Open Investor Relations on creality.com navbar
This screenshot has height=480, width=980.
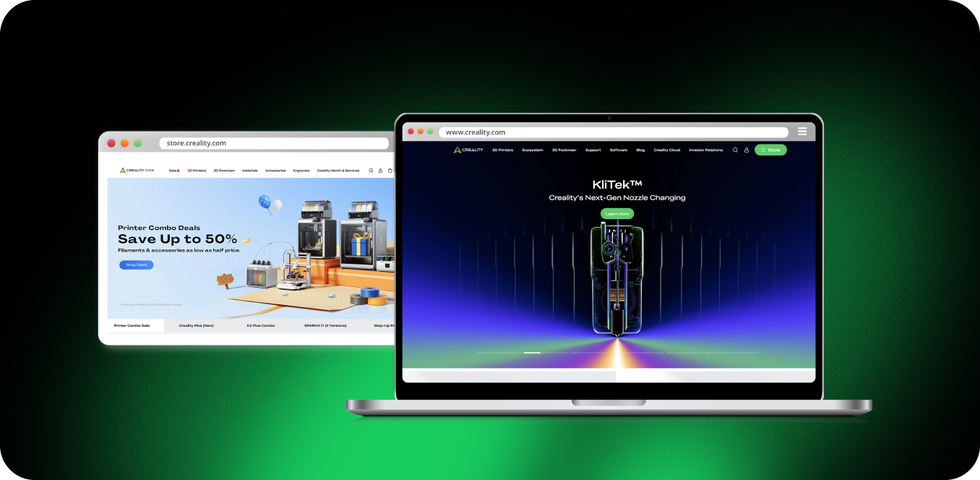click(706, 150)
